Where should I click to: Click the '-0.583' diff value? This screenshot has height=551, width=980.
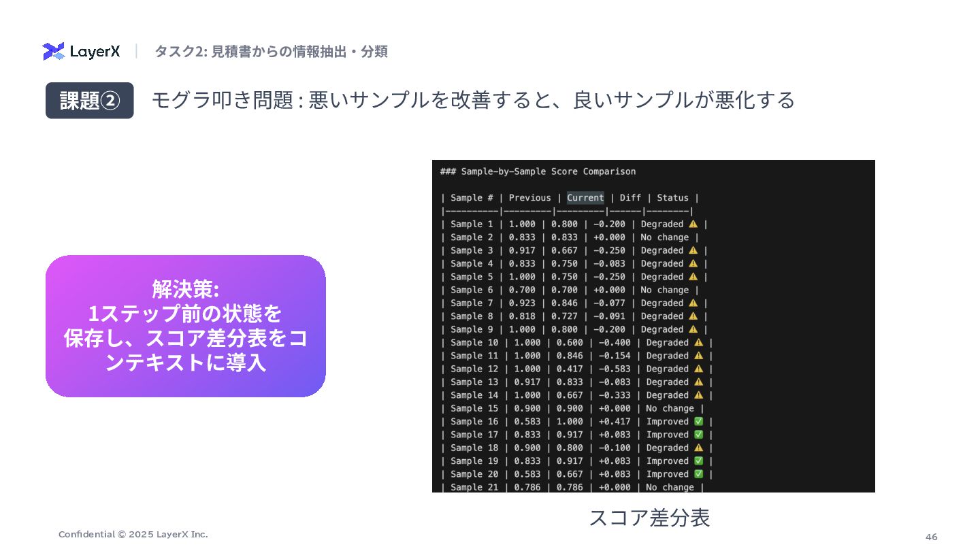click(x=615, y=369)
